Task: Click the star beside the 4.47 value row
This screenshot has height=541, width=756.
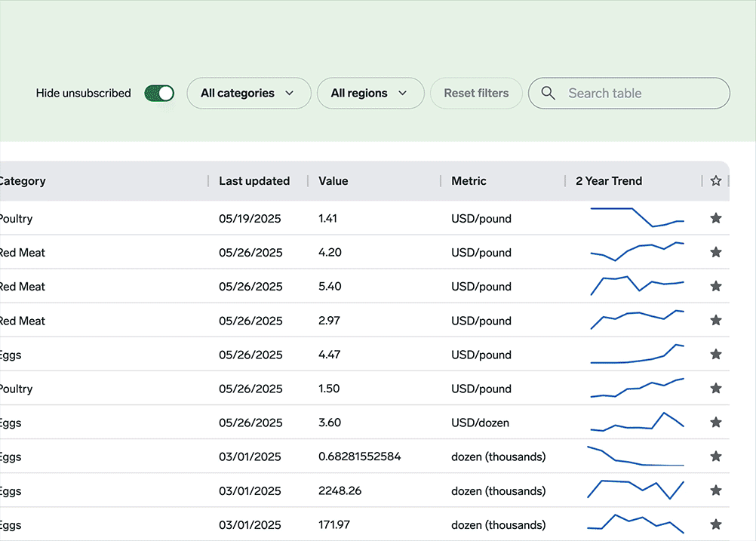Action: 716,355
